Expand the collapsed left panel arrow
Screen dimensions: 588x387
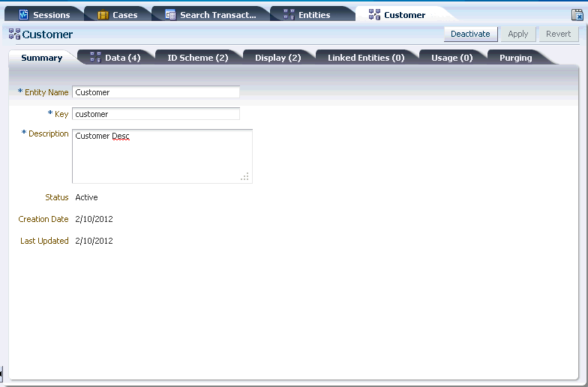click(x=1, y=373)
